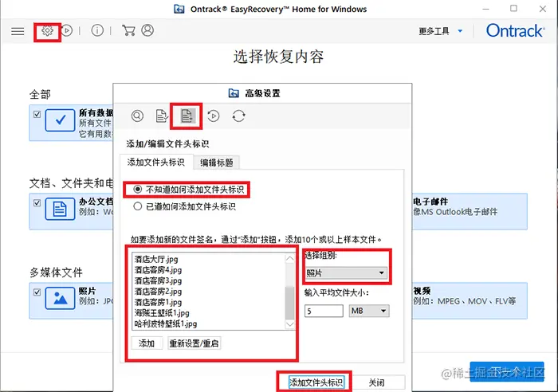
Task: Click the office documents tile icon
Action: pos(60,210)
